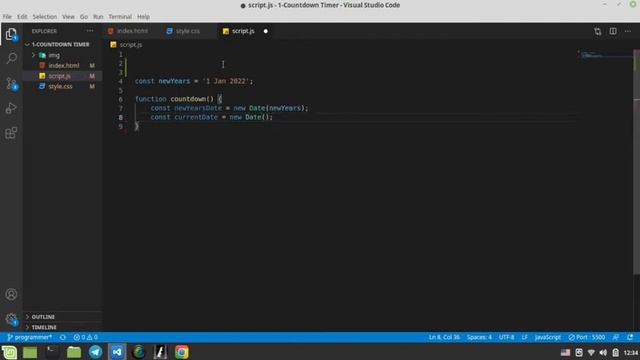
Task: Click the 'newYears' variable on line 4
Action: tap(174, 81)
